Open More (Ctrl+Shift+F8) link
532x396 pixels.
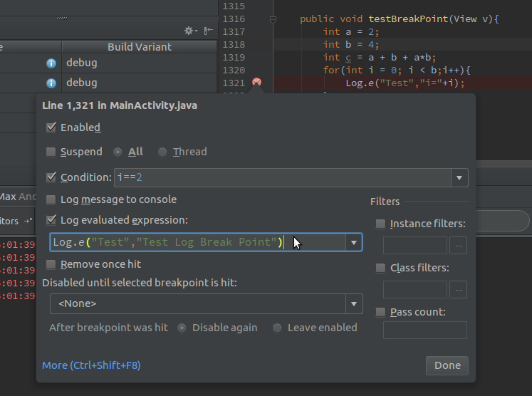coord(91,365)
